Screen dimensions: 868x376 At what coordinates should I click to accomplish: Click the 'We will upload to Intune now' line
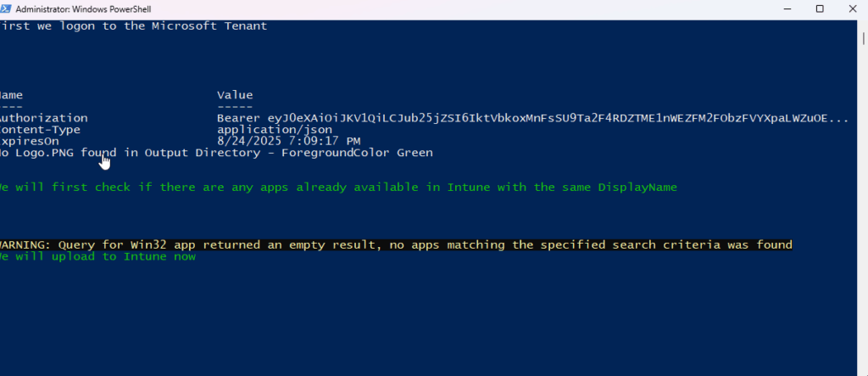coord(97,256)
